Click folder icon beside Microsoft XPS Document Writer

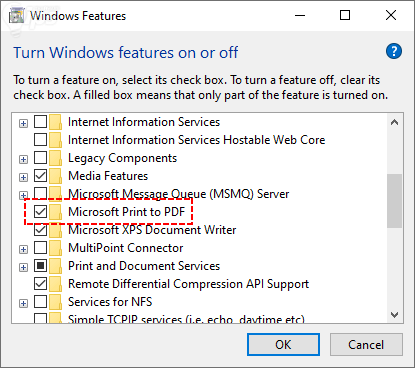[55, 230]
